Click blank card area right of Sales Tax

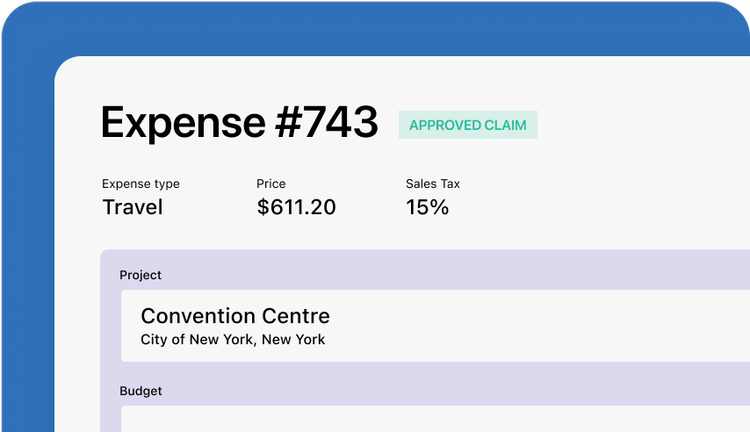603,199
